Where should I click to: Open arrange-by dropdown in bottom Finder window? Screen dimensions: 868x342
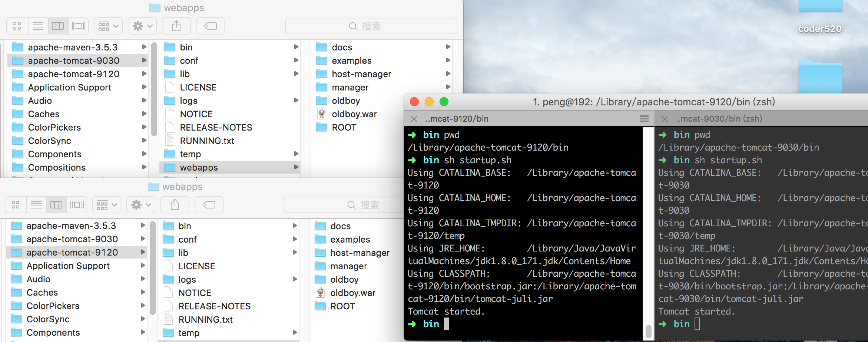107,205
